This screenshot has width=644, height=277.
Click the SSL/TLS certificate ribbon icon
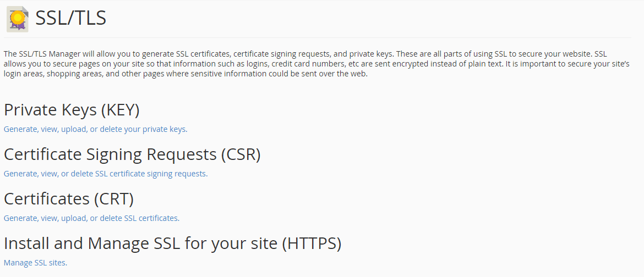18,19
